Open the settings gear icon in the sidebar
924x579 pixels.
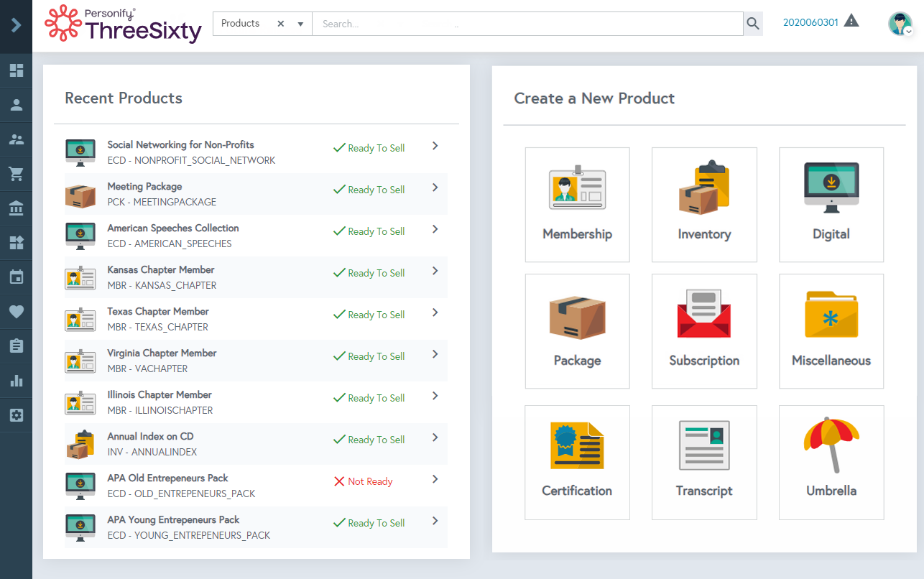click(16, 415)
